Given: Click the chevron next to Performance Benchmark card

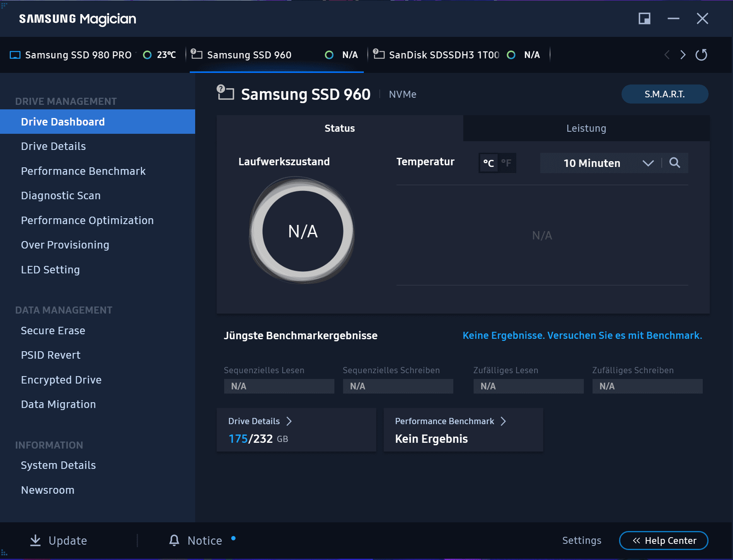Looking at the screenshot, I should (503, 421).
